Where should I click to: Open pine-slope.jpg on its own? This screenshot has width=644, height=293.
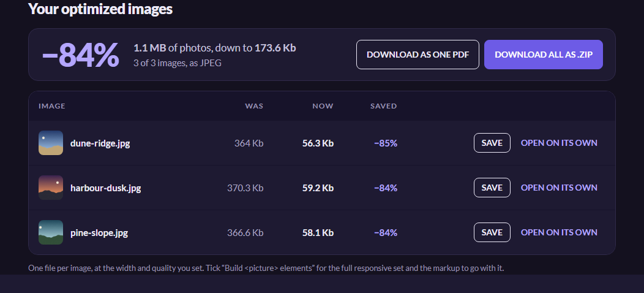click(559, 232)
